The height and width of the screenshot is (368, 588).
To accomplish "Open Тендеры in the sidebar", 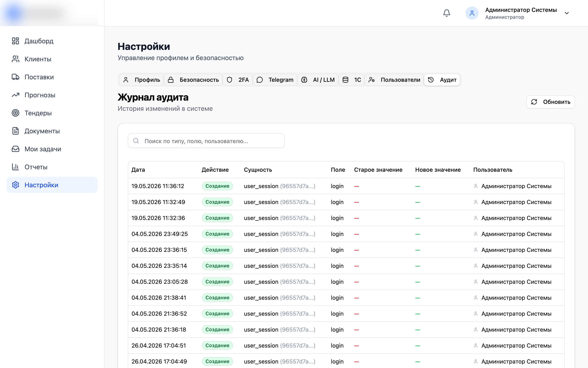I will coord(52,113).
